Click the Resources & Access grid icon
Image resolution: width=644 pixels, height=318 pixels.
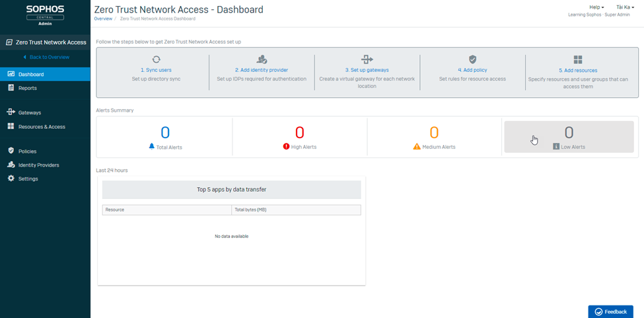point(11,126)
